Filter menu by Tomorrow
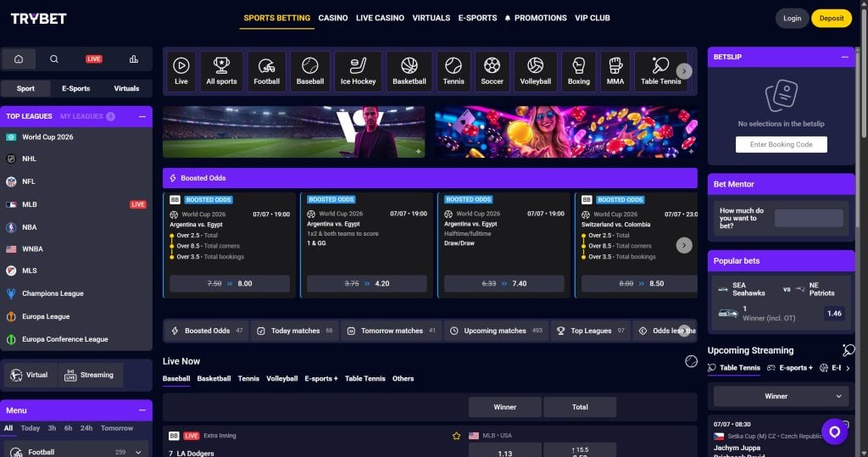 [117, 428]
